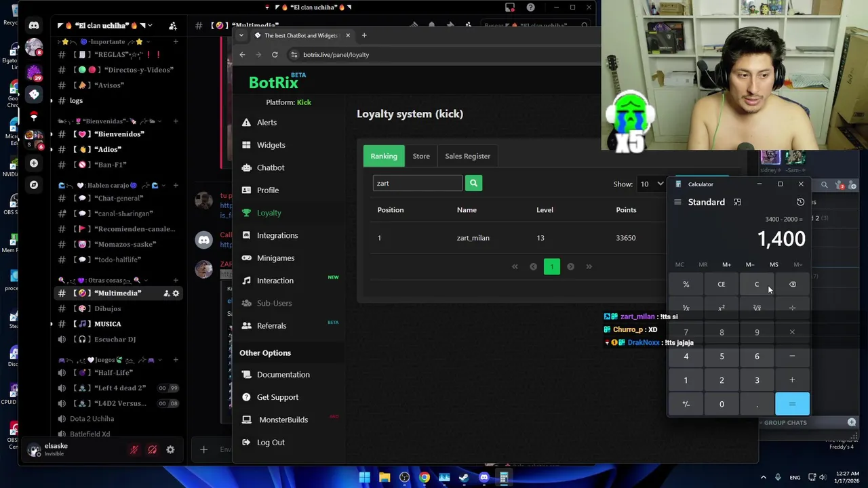Collapse the Bienvenidas channel category
This screenshot has width=868, height=488.
tap(107, 121)
